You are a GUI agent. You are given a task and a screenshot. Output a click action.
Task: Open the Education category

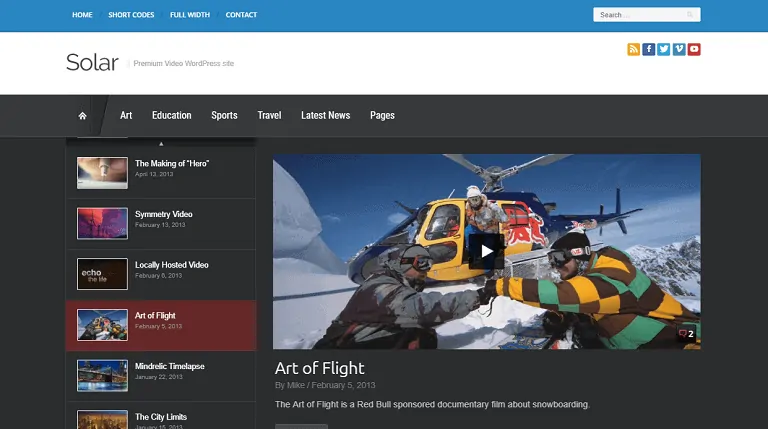(x=171, y=116)
